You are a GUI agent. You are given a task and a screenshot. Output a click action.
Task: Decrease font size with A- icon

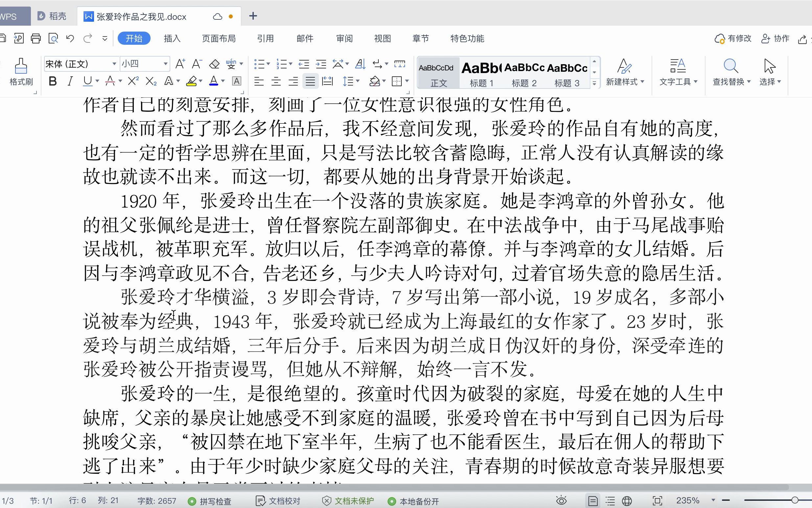[x=197, y=64]
